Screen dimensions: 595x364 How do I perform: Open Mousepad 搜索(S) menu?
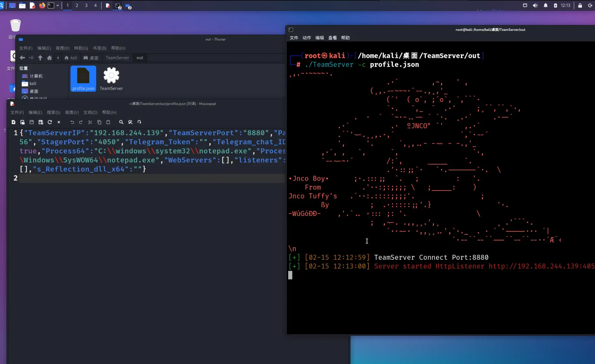pyautogui.click(x=53, y=112)
